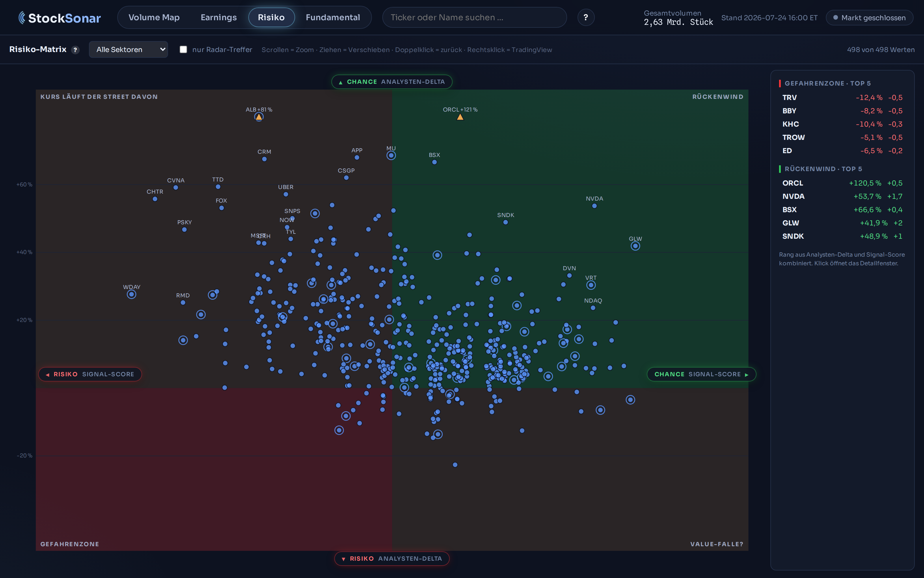The height and width of the screenshot is (578, 924).
Task: Click the 'VALUE-FALLE?' quadrant label
Action: (x=717, y=544)
